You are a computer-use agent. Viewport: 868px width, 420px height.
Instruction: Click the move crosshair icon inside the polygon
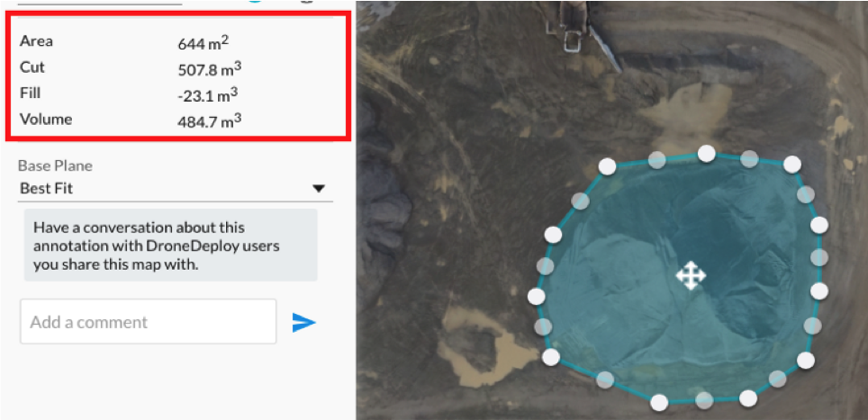click(691, 276)
